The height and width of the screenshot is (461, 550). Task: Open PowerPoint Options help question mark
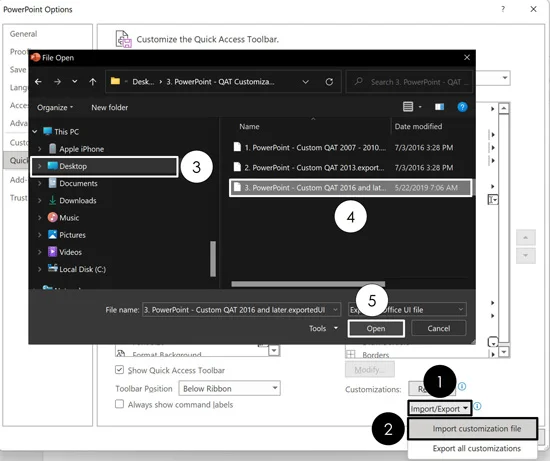point(503,9)
